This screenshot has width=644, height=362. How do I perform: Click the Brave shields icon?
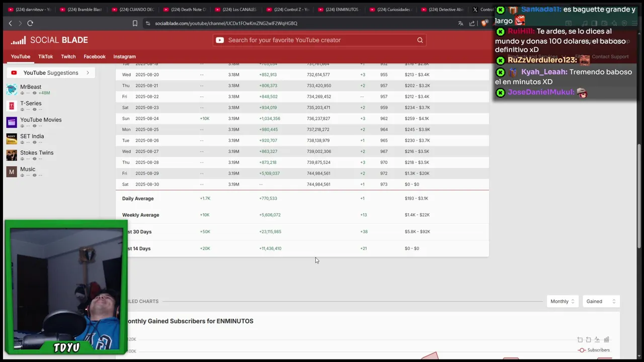point(484,23)
